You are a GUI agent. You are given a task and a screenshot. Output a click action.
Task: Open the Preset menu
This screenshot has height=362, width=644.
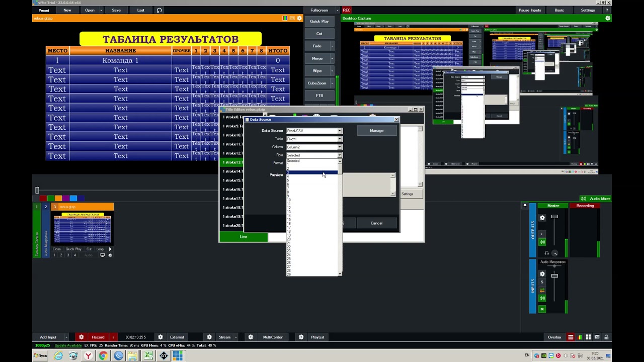click(x=44, y=10)
